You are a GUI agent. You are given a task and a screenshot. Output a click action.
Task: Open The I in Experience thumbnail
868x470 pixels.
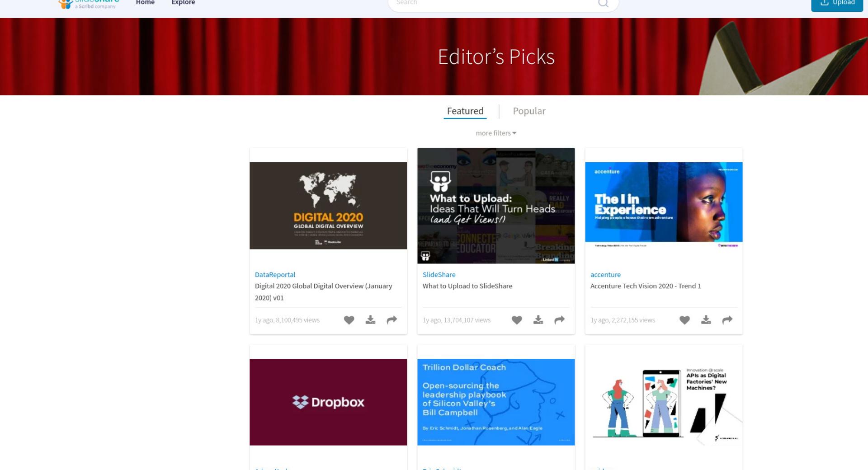pyautogui.click(x=664, y=206)
